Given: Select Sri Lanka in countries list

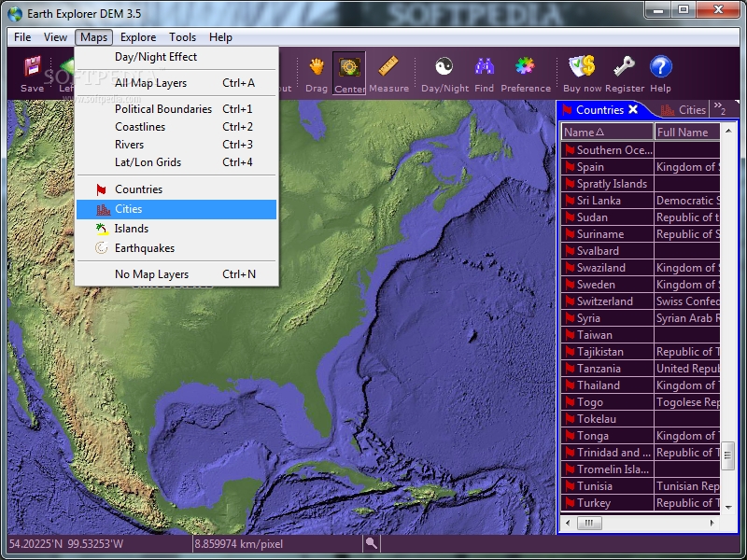Looking at the screenshot, I should tap(641, 201).
